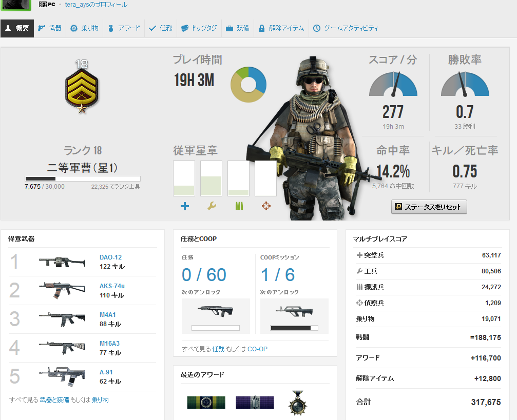This screenshot has height=420, width=517.
Task: Open the 任務 assignments tab
Action: click(x=161, y=28)
